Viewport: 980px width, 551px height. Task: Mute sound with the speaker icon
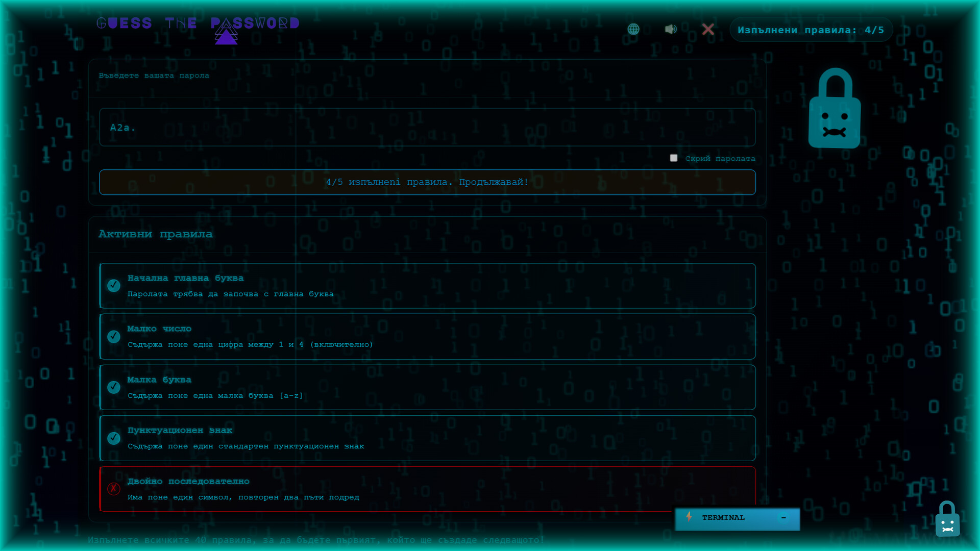[x=671, y=30]
